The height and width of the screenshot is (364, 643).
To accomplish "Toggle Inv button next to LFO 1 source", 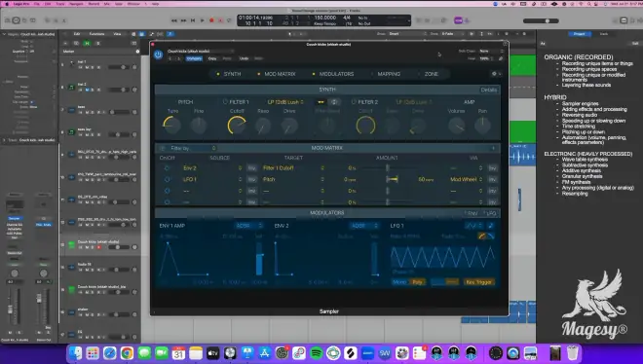I will click(x=251, y=179).
